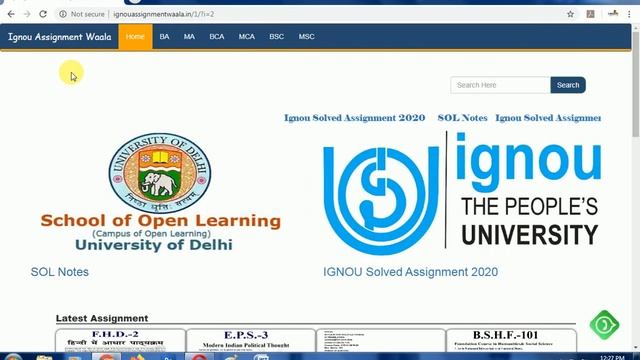Open the MCA menu item

click(247, 37)
